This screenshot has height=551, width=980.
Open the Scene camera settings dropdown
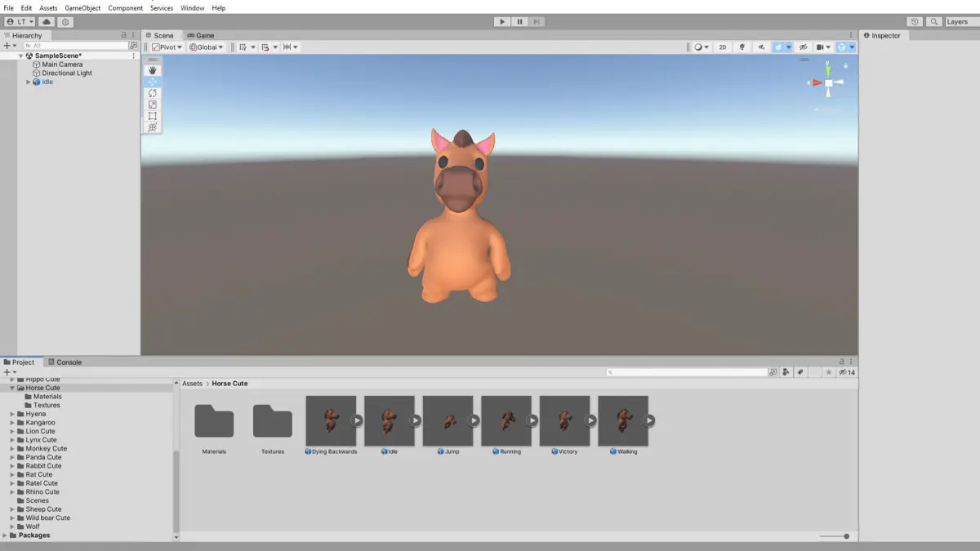pyautogui.click(x=823, y=47)
